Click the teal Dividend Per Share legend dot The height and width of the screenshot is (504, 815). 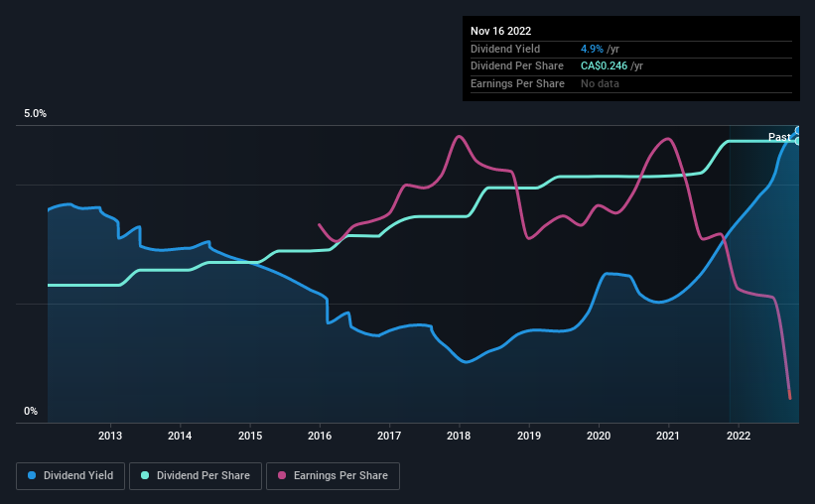tap(145, 475)
